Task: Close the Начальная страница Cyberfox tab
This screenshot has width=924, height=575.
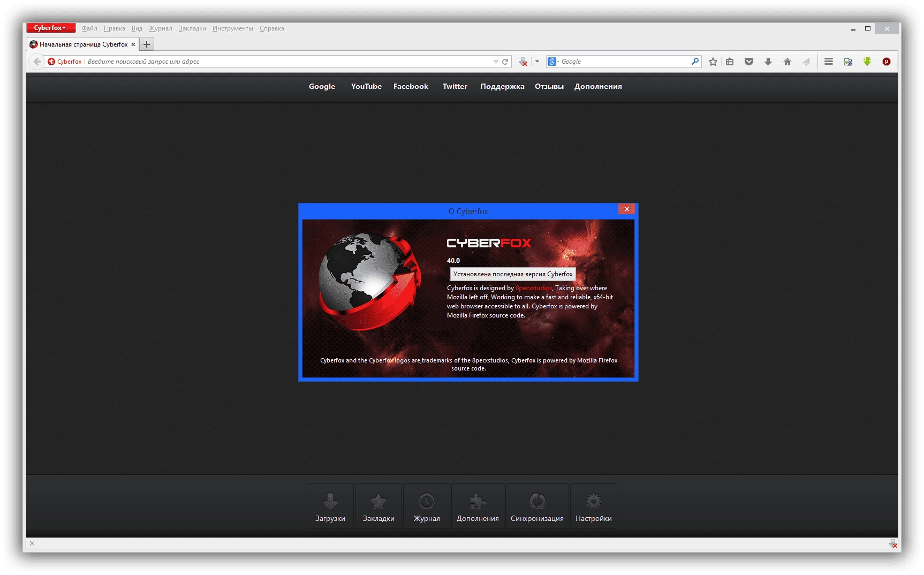Action: tap(133, 44)
